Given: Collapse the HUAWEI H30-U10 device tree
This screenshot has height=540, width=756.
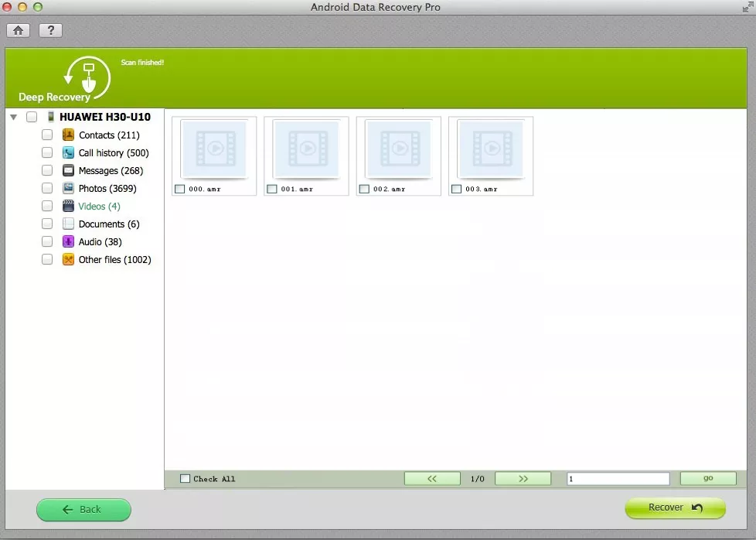Looking at the screenshot, I should tap(13, 117).
